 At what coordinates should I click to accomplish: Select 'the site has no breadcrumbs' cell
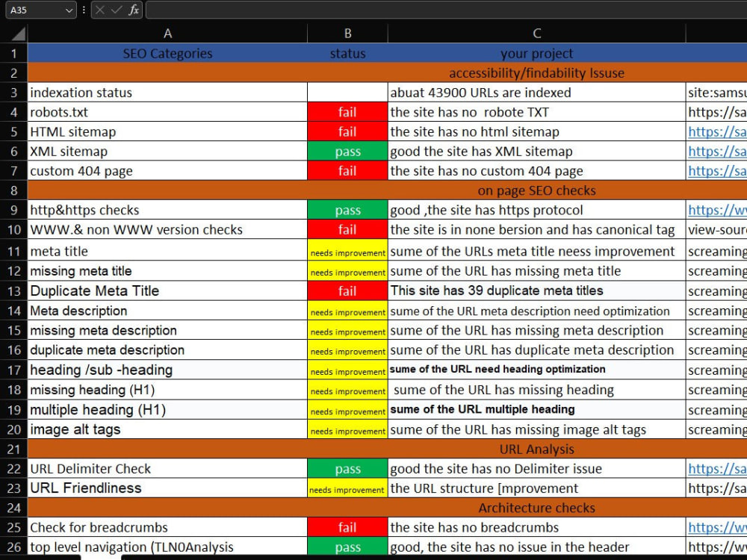[x=537, y=527]
